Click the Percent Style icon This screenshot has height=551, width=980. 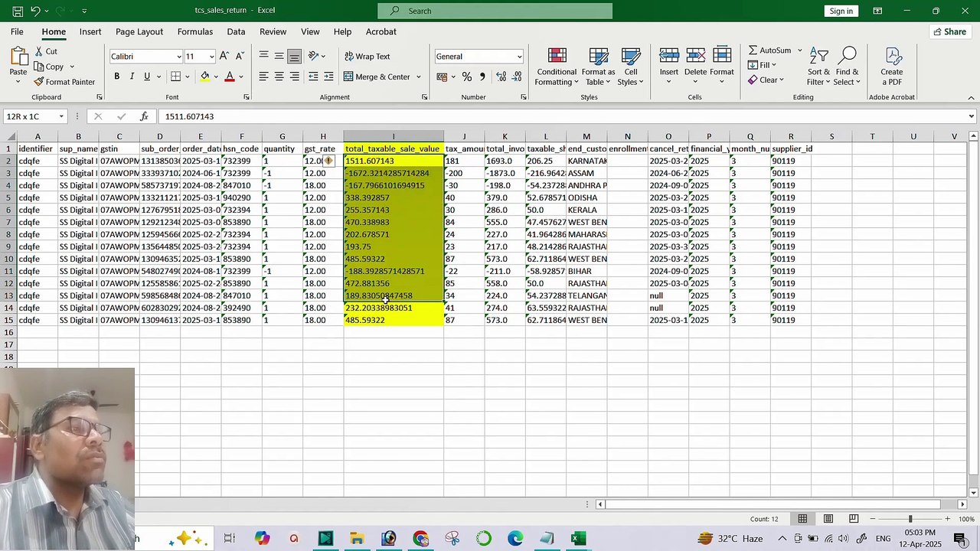click(466, 77)
